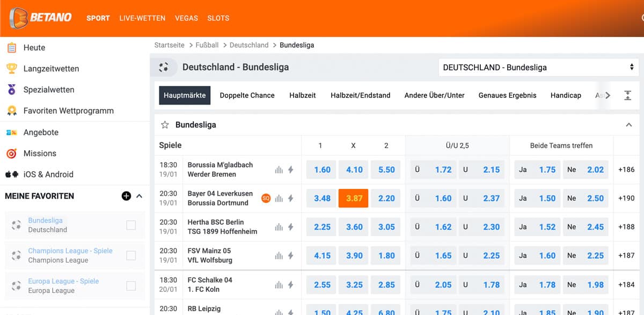This screenshot has height=315, width=644.
Task: Select the highlighted 3.87 draw odds
Action: coord(354,199)
